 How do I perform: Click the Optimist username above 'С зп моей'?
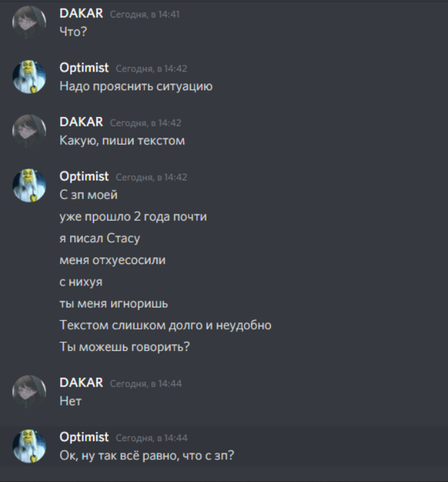[84, 176]
